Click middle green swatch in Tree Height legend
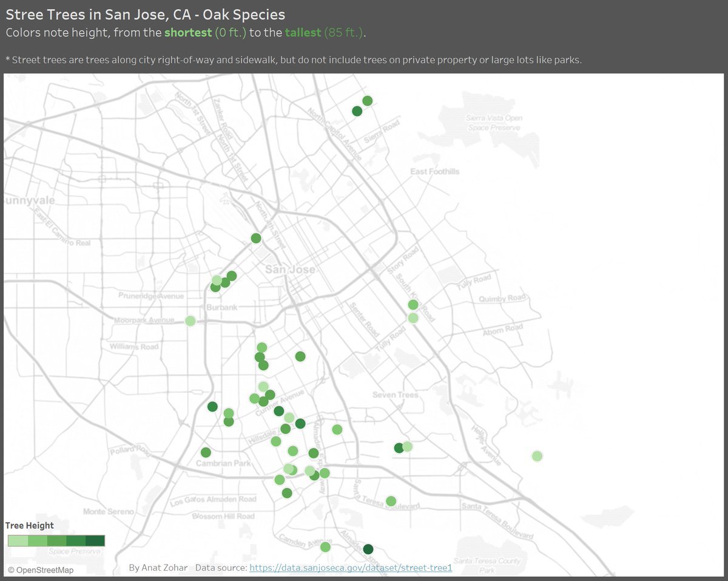Image resolution: width=728 pixels, height=581 pixels. (56, 540)
